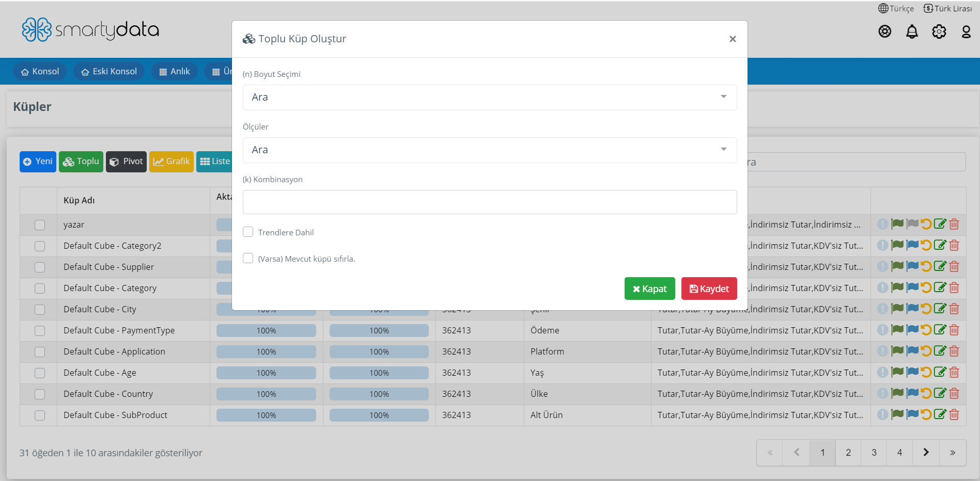This screenshot has width=980, height=481.
Task: Click first 100% progress bar in SubProduct row
Action: coord(266,415)
